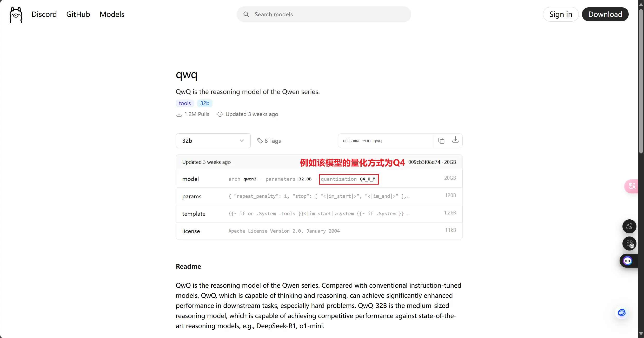The height and width of the screenshot is (338, 644).
Task: Click the page scrollbar thumb
Action: 641,81
